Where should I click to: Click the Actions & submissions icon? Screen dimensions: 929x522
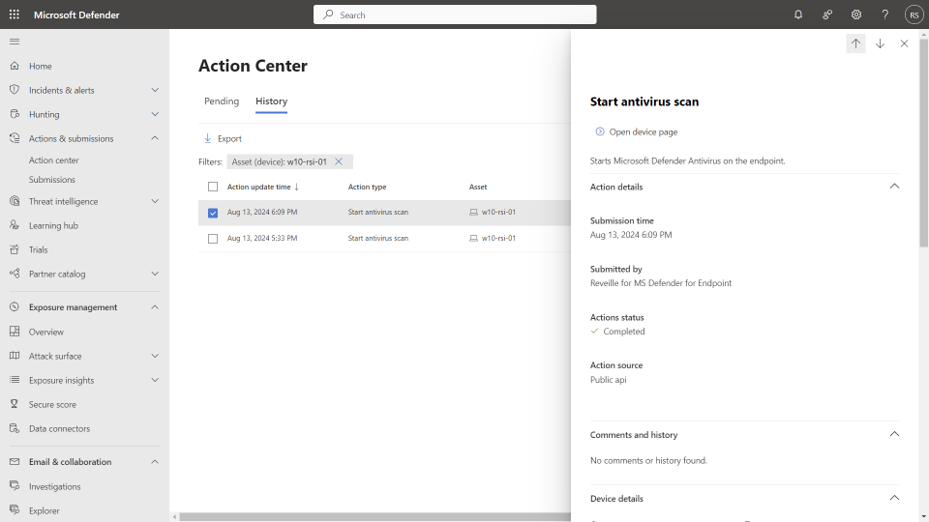coord(14,138)
